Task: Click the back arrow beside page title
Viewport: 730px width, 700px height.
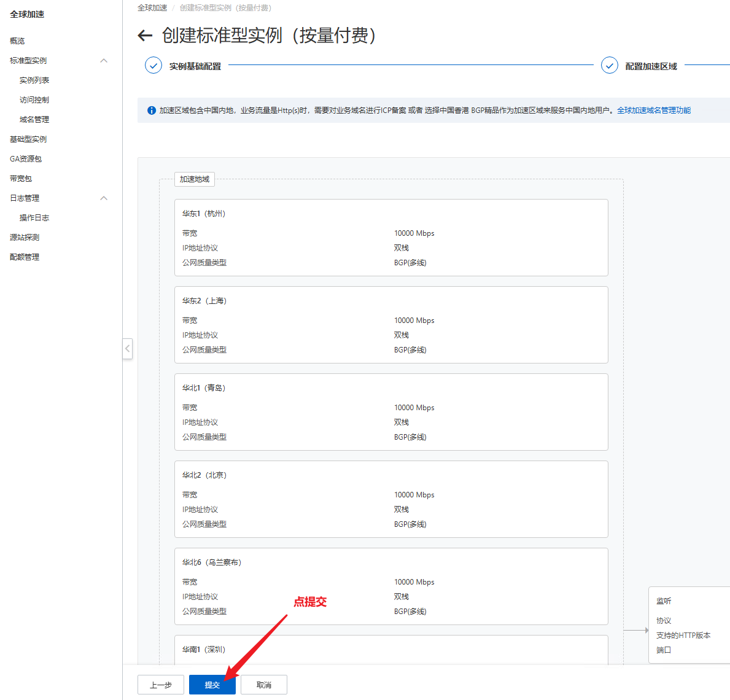Action: pos(145,36)
